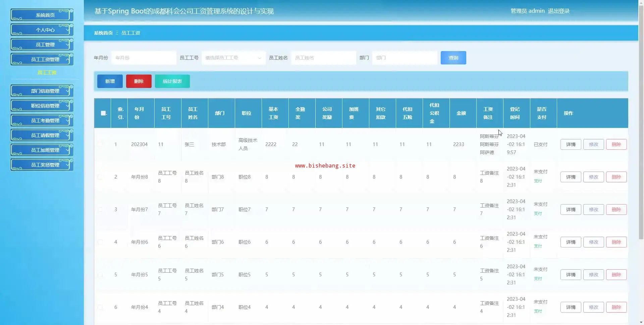
Task: Select the 员工工资 submenu item
Action: point(47,73)
